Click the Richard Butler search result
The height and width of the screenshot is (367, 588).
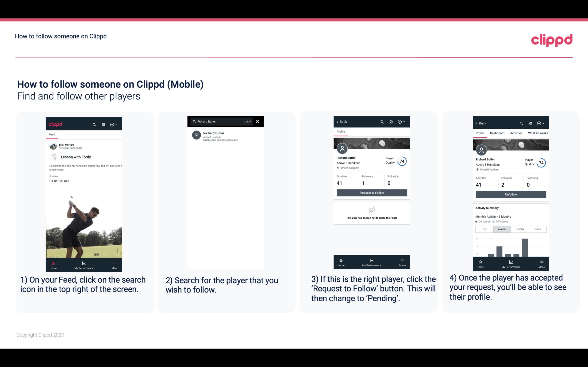click(226, 136)
